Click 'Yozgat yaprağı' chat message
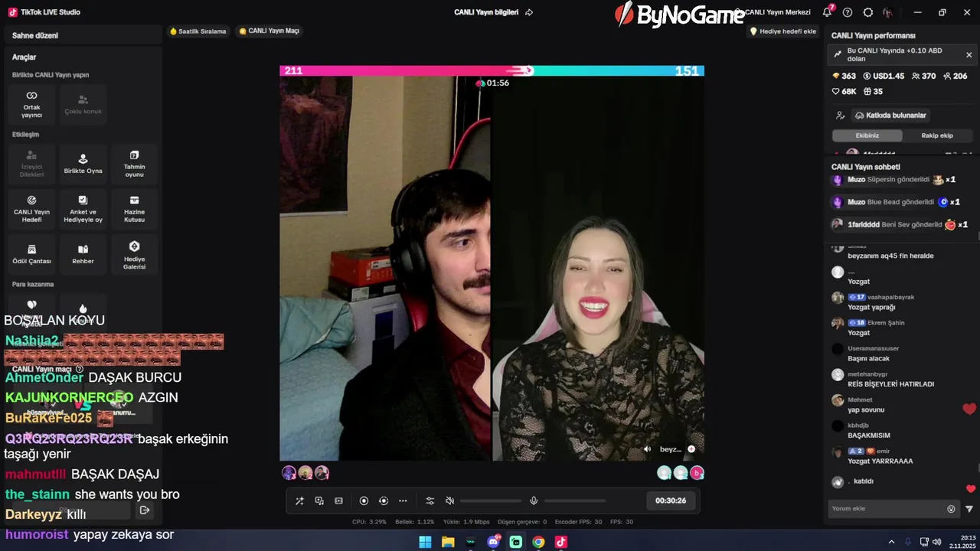 pyautogui.click(x=871, y=307)
